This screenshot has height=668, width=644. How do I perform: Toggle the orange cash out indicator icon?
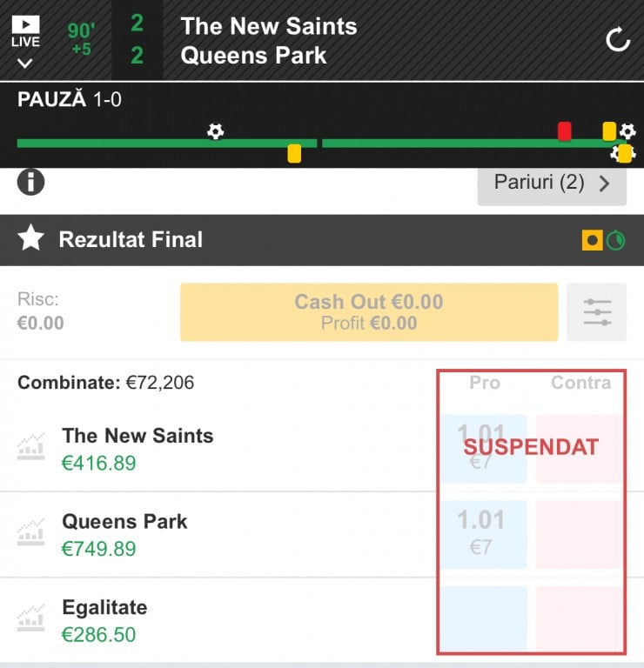click(593, 240)
